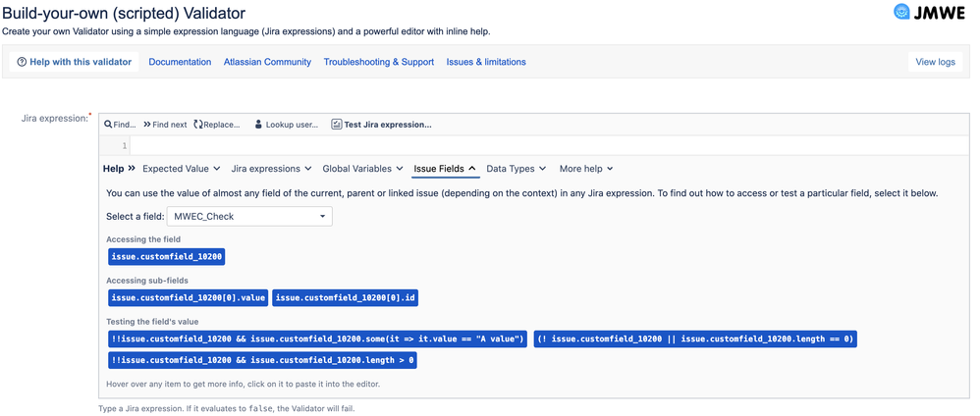The width and height of the screenshot is (980, 416).
Task: Click the 'Hover over any item' hint text
Action: [244, 384]
